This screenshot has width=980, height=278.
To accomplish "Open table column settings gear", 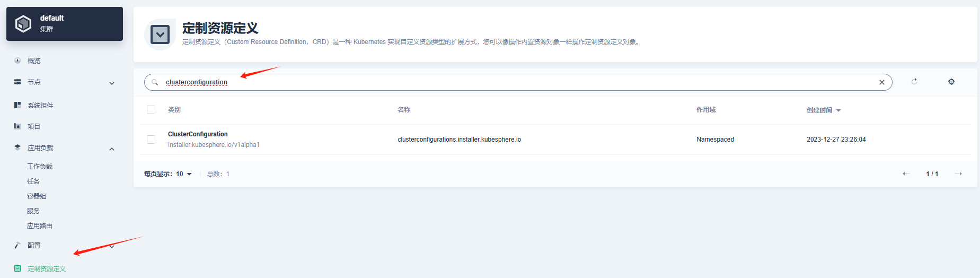I will pos(951,82).
